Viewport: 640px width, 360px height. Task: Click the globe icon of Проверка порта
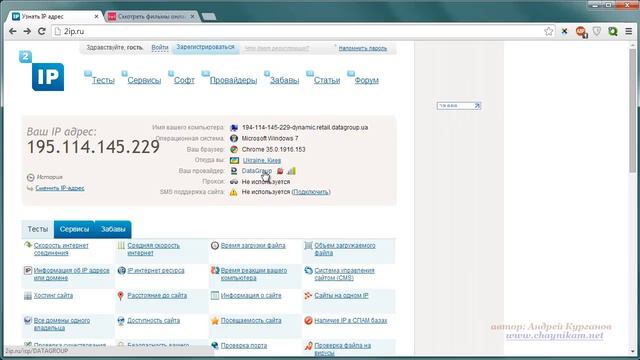(215, 346)
